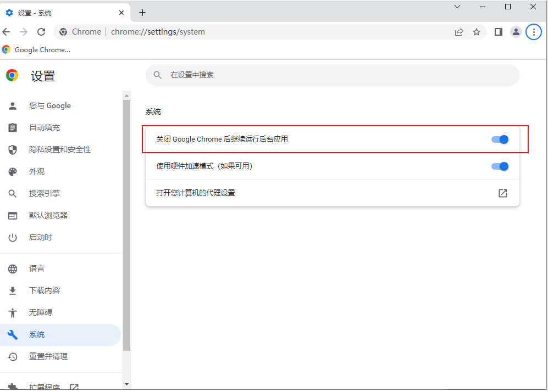Open a new tab with plus button
Viewport: 548px width, 392px height.
click(x=142, y=13)
